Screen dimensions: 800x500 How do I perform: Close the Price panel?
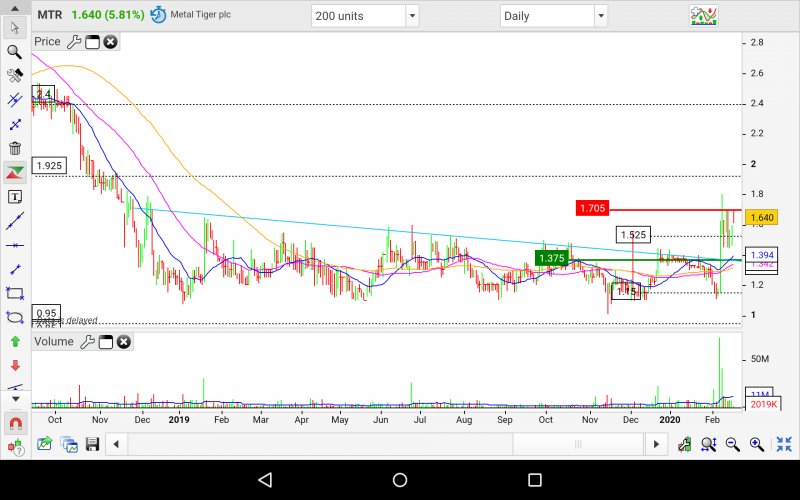(110, 42)
